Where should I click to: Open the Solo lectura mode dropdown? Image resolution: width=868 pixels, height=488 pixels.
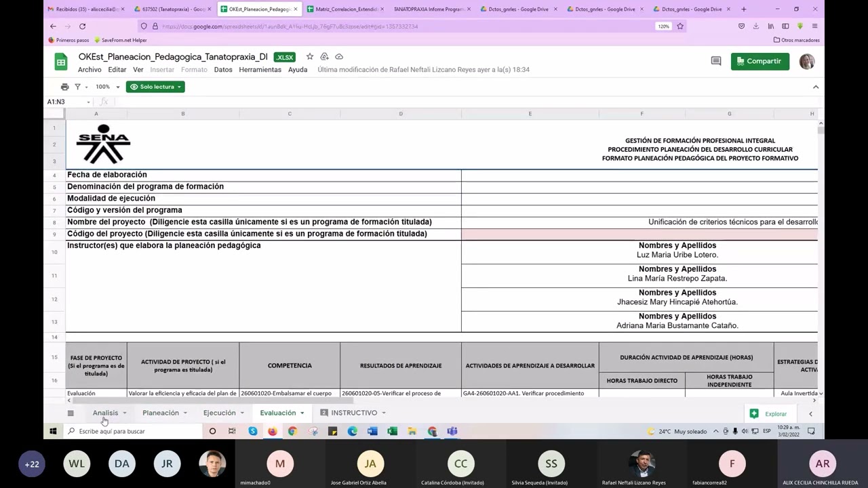coord(155,87)
